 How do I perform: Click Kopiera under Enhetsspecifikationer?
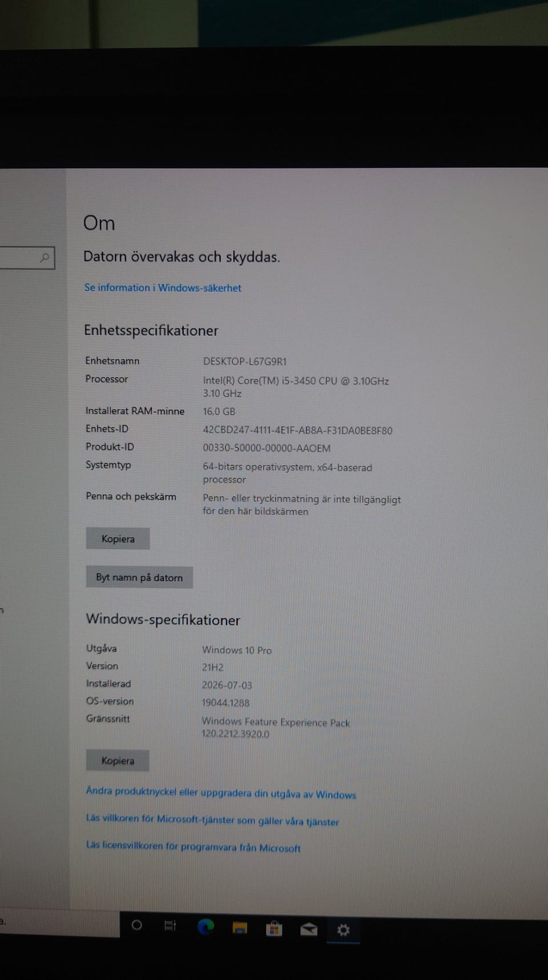pyautogui.click(x=118, y=539)
